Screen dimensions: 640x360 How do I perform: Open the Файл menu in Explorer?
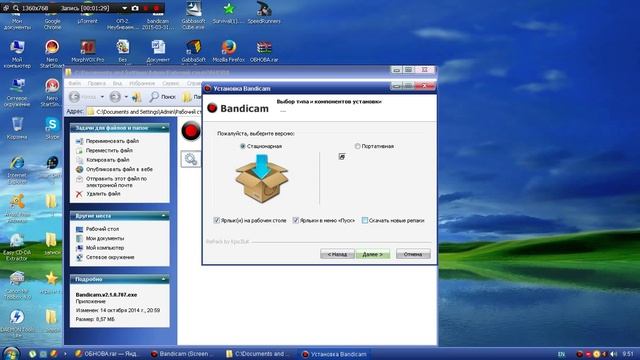coord(74,83)
